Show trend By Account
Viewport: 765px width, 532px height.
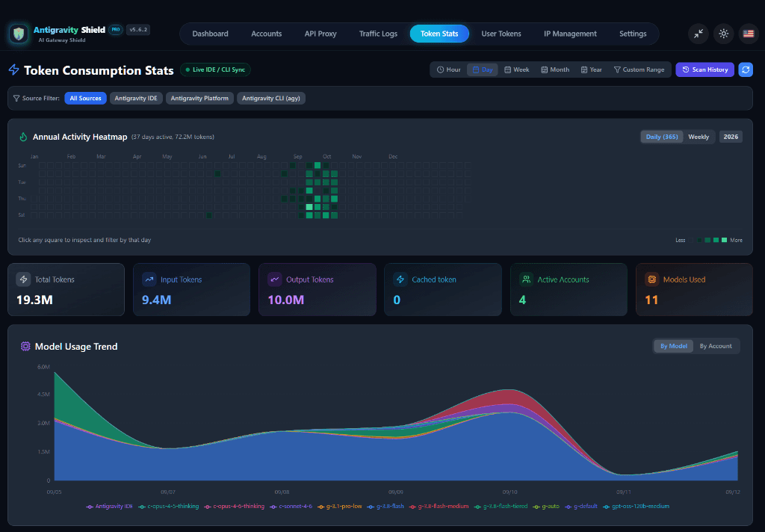click(715, 346)
